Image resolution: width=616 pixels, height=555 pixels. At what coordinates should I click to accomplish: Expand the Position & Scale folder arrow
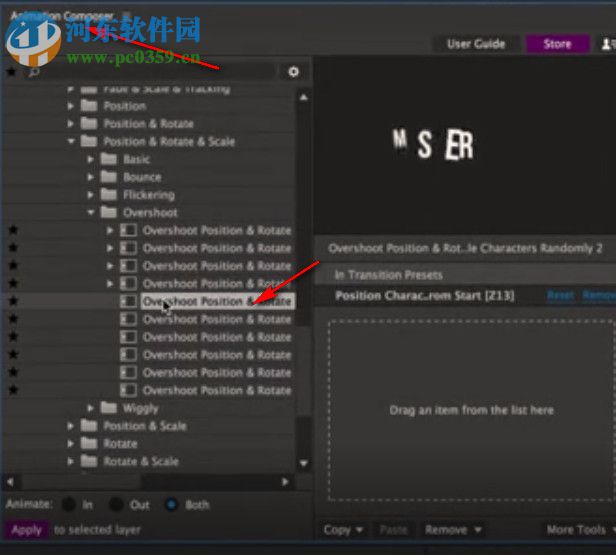point(70,426)
